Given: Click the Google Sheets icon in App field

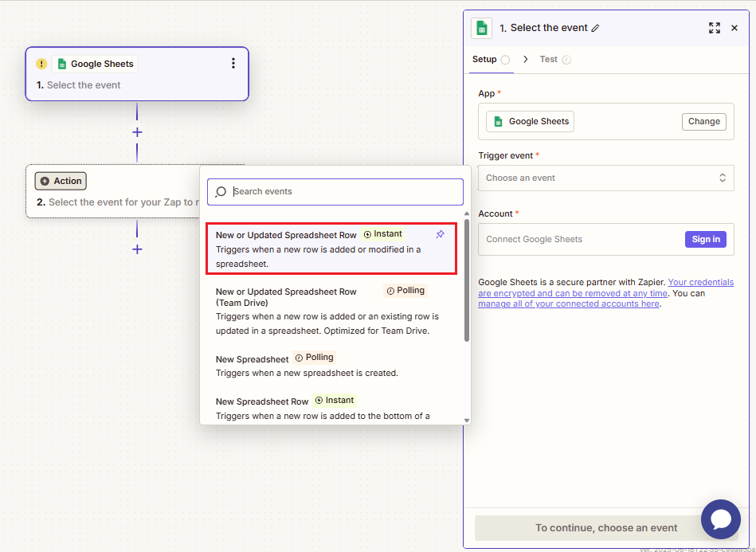Looking at the screenshot, I should [x=498, y=122].
